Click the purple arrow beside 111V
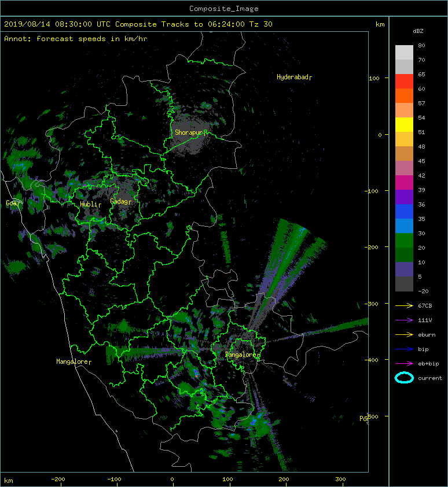The height and width of the screenshot is (487, 448). pos(404,320)
